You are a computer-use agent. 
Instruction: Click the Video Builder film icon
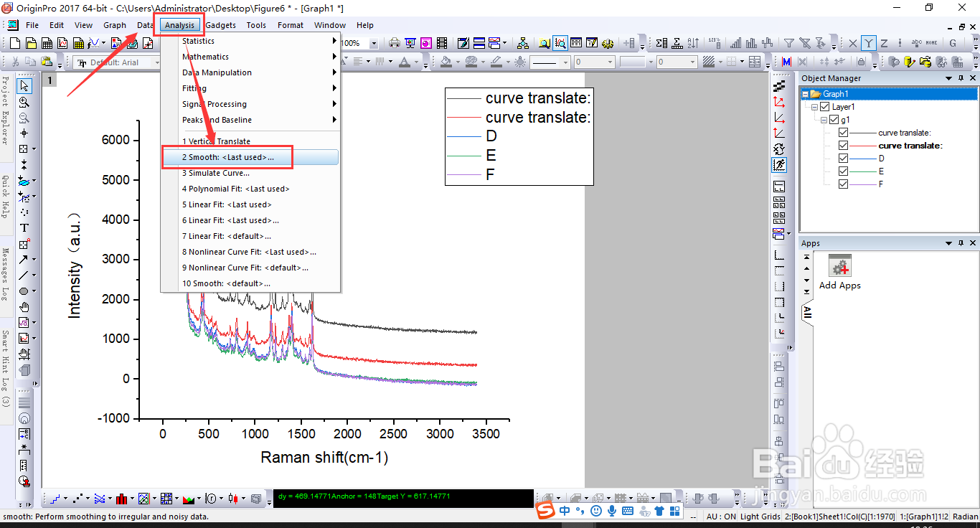(x=442, y=43)
